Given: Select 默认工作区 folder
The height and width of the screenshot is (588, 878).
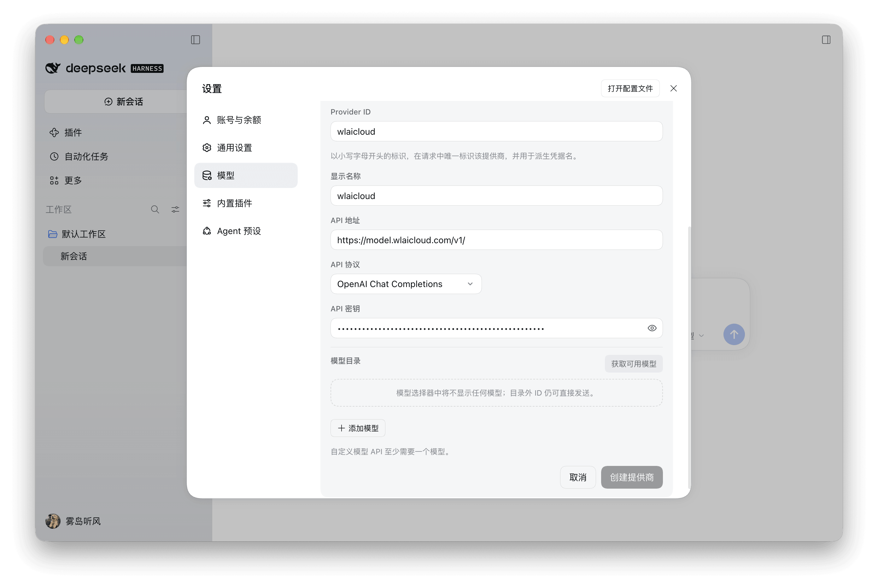Looking at the screenshot, I should tap(77, 234).
